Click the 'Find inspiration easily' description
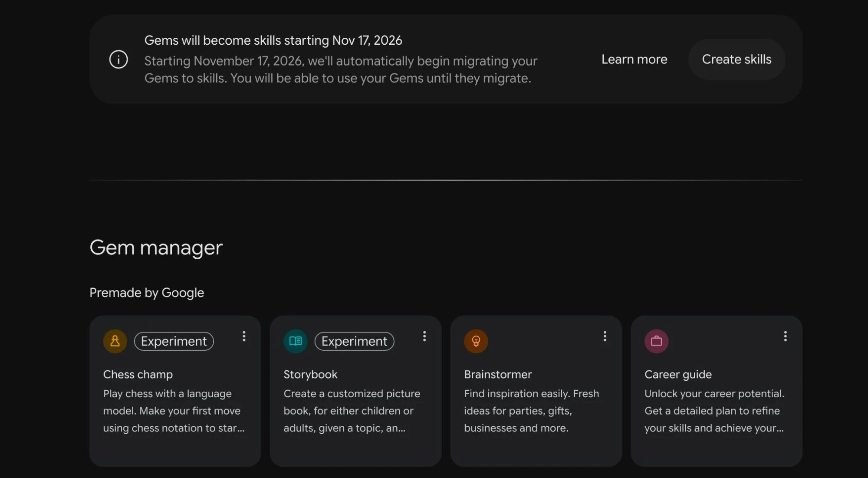Viewport: 868px width, 478px height. pyautogui.click(x=532, y=411)
